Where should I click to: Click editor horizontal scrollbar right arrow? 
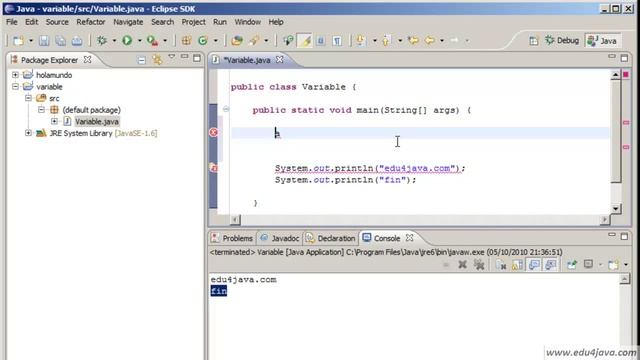pos(604,220)
